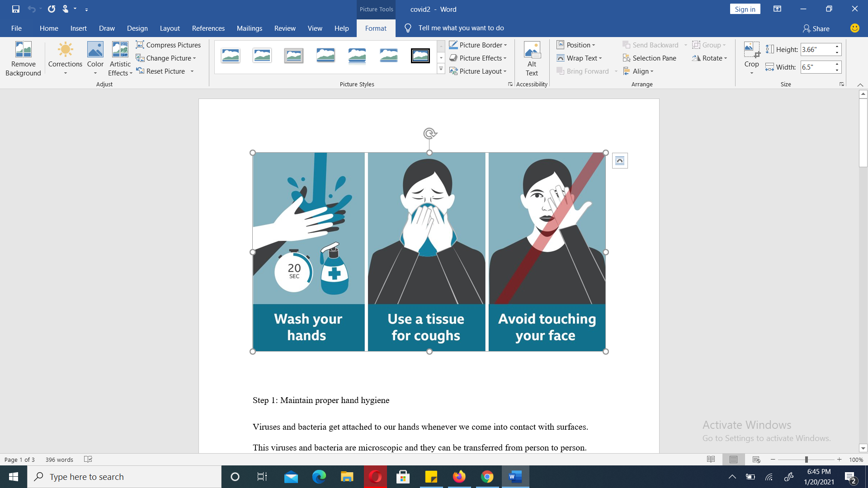
Task: Open the Insert ribbon tab
Action: point(78,28)
